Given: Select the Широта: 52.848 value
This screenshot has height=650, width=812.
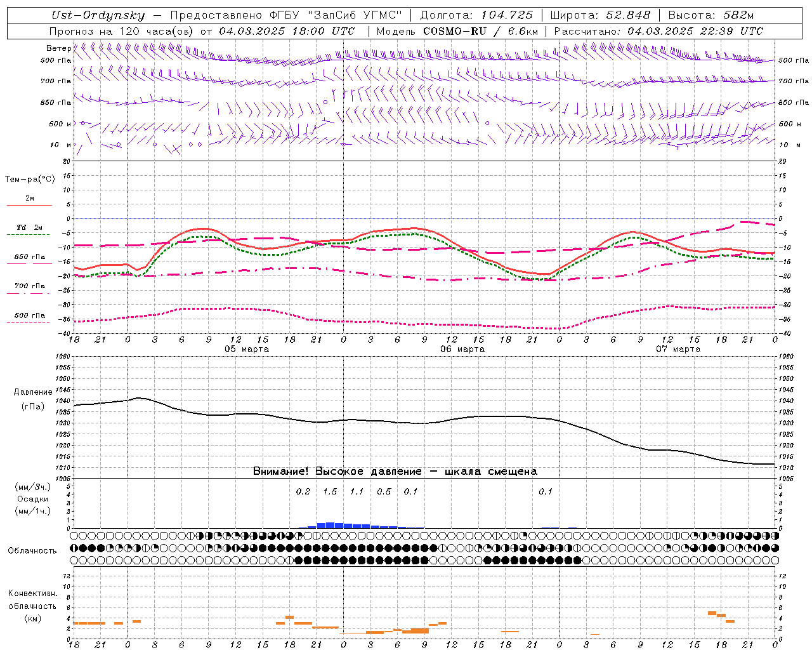Looking at the screenshot, I should 600,15.
